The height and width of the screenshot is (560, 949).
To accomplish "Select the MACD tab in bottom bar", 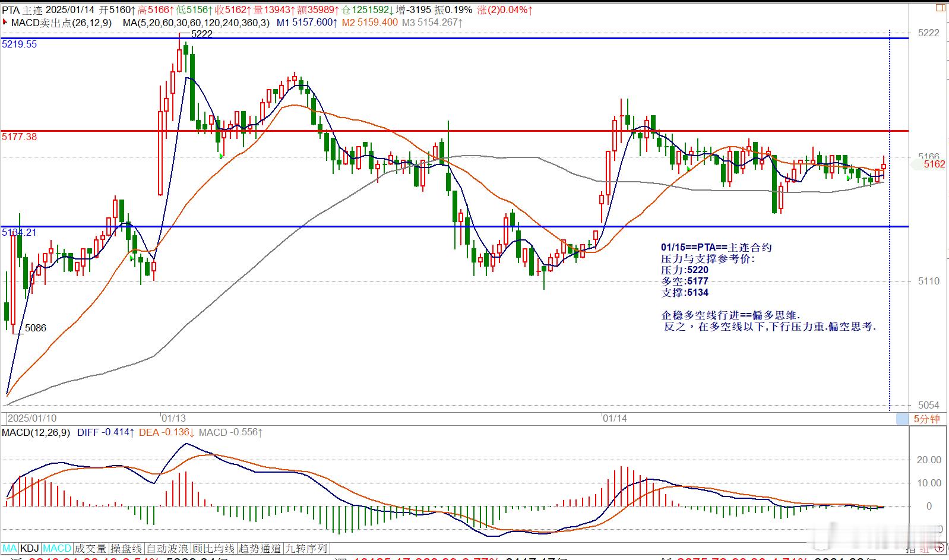I will point(57,548).
